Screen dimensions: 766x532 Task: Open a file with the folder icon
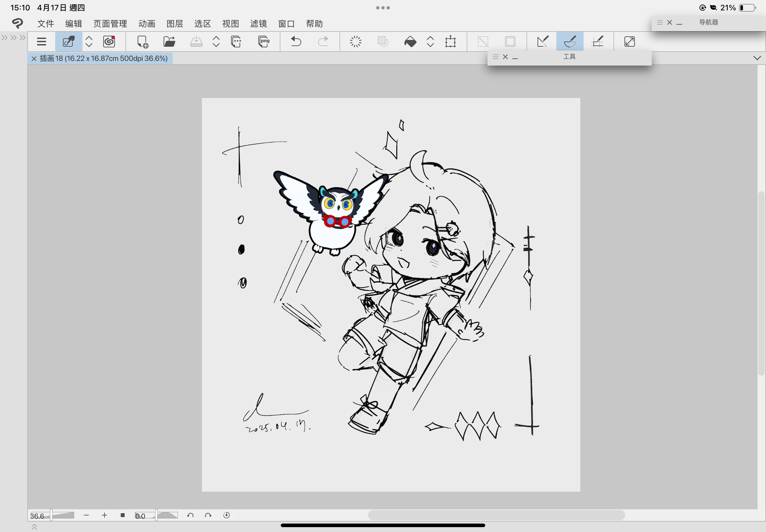(169, 42)
